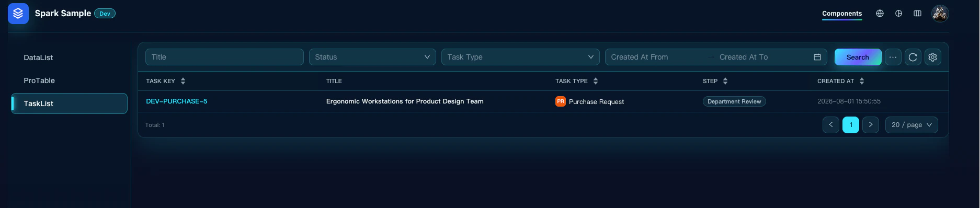Go to next page arrow

click(870, 125)
